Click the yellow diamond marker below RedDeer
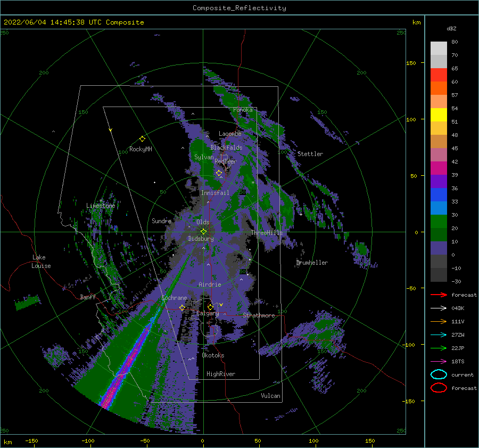479x448 pixels. tap(219, 173)
